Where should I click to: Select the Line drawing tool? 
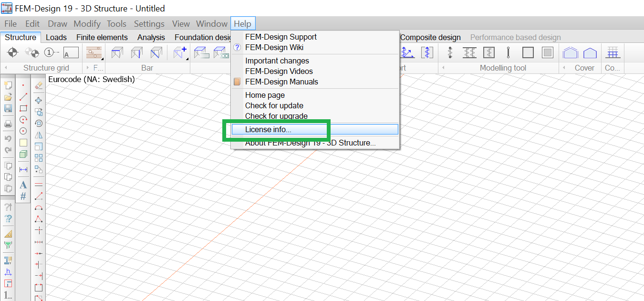pyautogui.click(x=23, y=97)
